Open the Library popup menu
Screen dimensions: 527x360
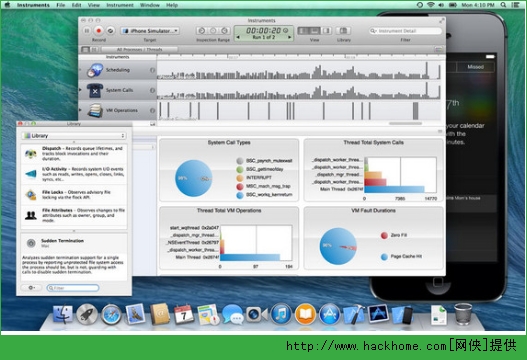74,136
